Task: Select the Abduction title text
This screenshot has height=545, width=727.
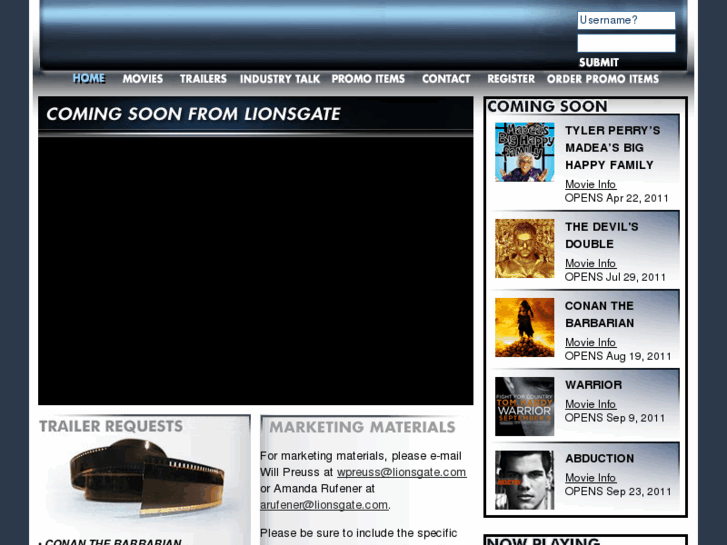Action: pos(599,458)
